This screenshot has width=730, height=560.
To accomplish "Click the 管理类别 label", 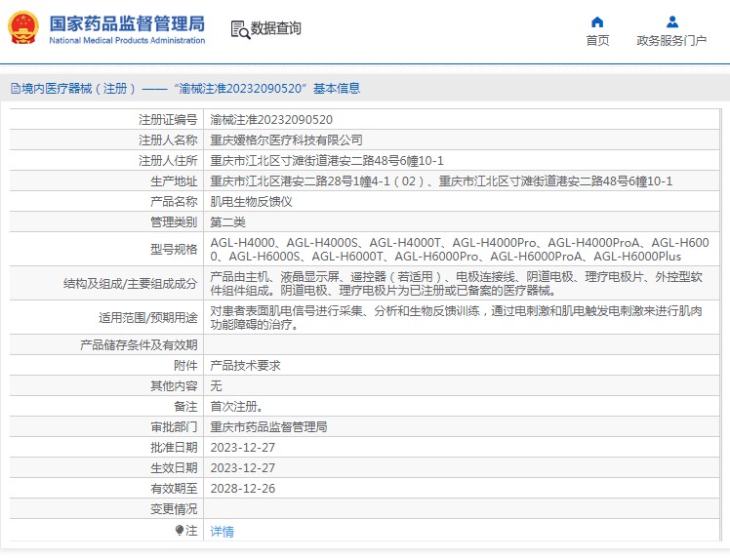I will pyautogui.click(x=174, y=222).
